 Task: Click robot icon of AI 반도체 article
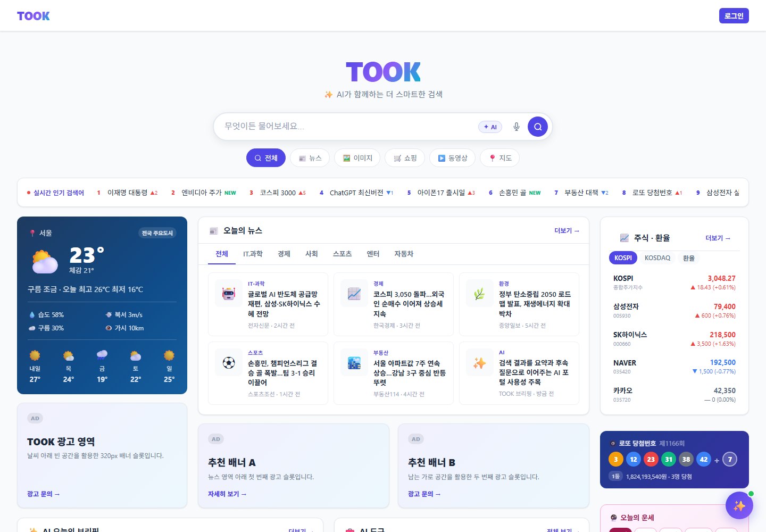[x=229, y=293]
